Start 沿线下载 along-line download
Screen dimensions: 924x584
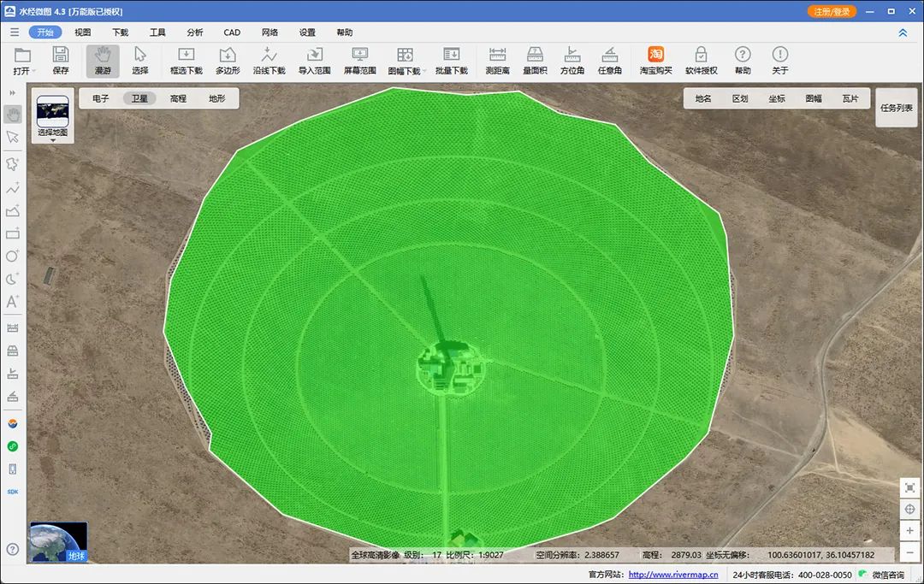(x=269, y=62)
